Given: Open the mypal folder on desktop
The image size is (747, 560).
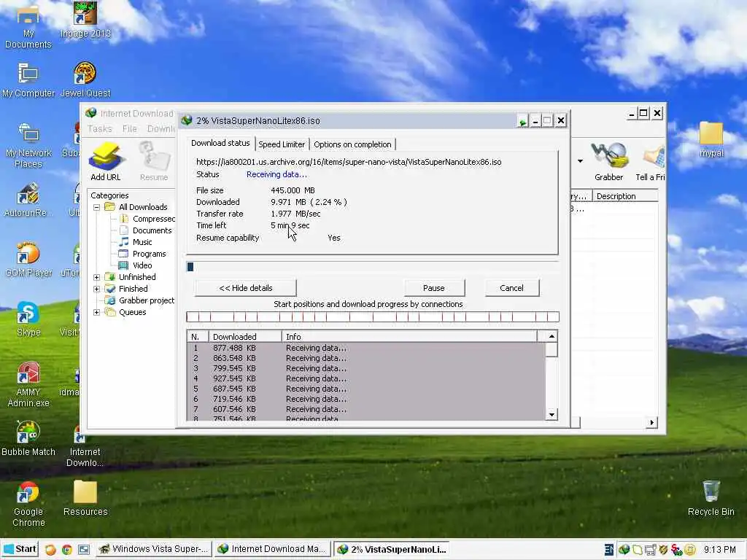Looking at the screenshot, I should [711, 139].
